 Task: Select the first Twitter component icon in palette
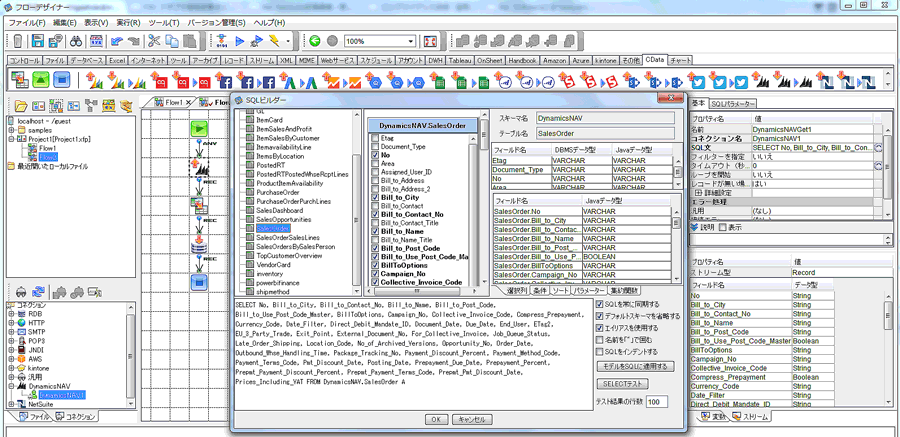698,80
